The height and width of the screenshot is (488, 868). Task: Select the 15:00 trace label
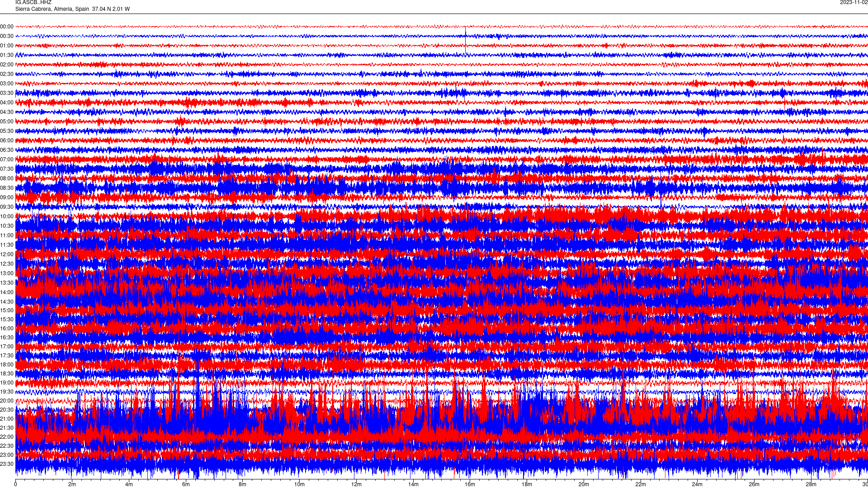click(x=7, y=310)
